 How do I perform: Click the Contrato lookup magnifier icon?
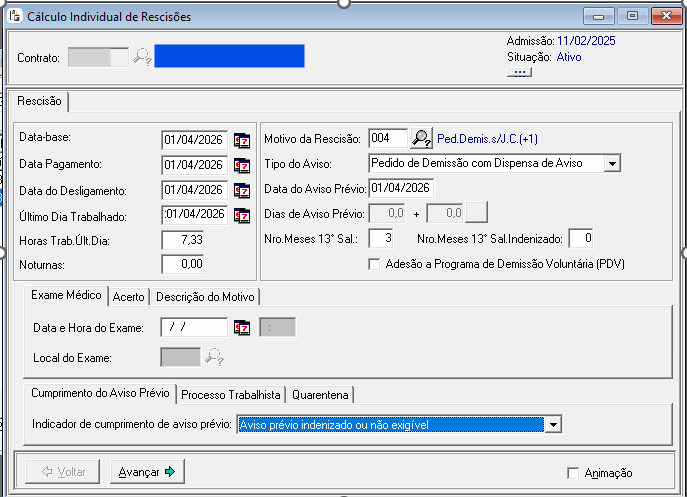click(x=142, y=58)
